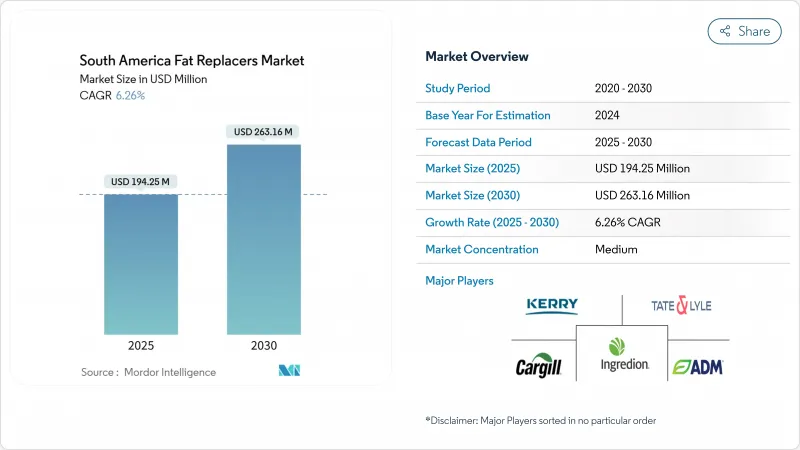
Task: Click the 2025 market size bar
Action: pyautogui.click(x=142, y=264)
